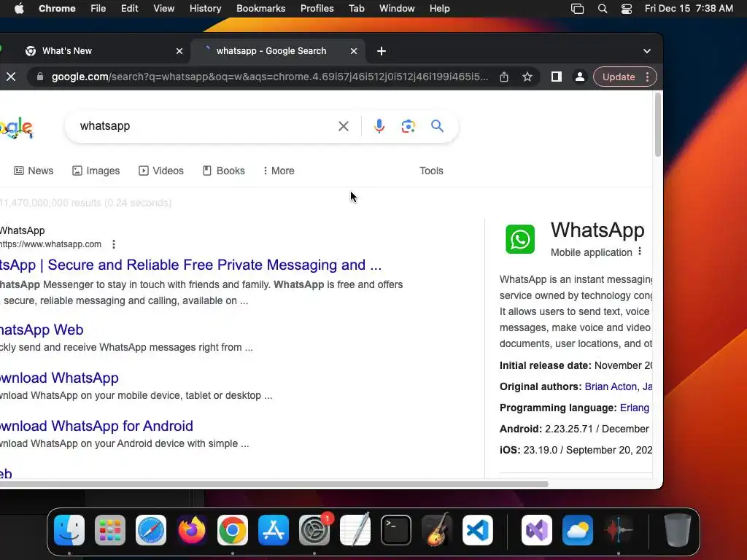This screenshot has height=560, width=747.
Task: Close the What's New tab
Action: click(179, 51)
